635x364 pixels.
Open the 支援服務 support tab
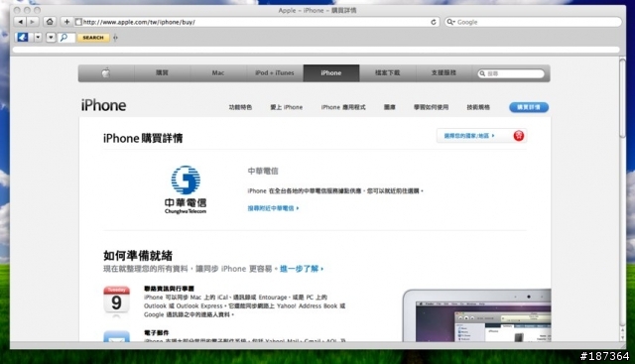coord(444,72)
